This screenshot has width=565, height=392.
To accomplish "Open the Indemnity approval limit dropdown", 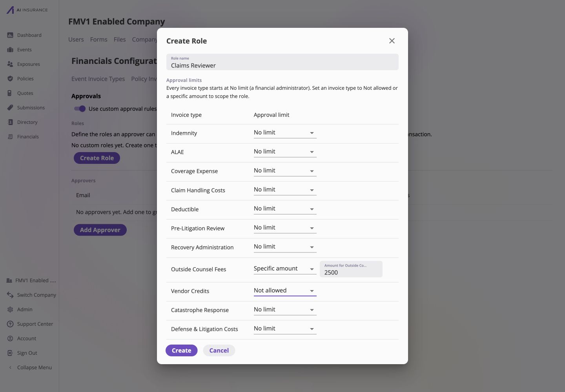I will [x=285, y=133].
